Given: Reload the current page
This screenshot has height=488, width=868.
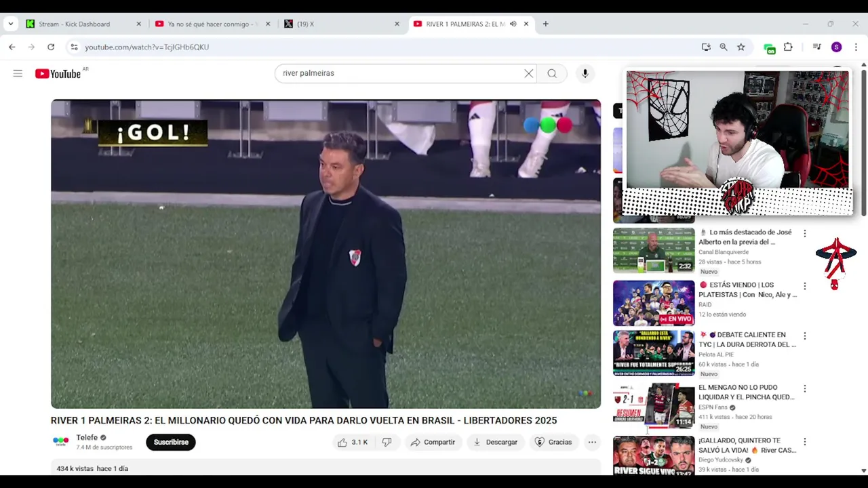Looking at the screenshot, I should pos(51,47).
